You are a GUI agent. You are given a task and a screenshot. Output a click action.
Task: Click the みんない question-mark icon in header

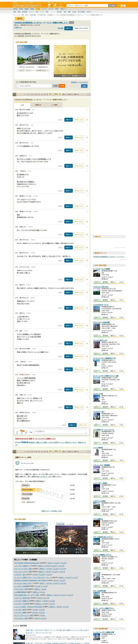(x=61, y=5)
